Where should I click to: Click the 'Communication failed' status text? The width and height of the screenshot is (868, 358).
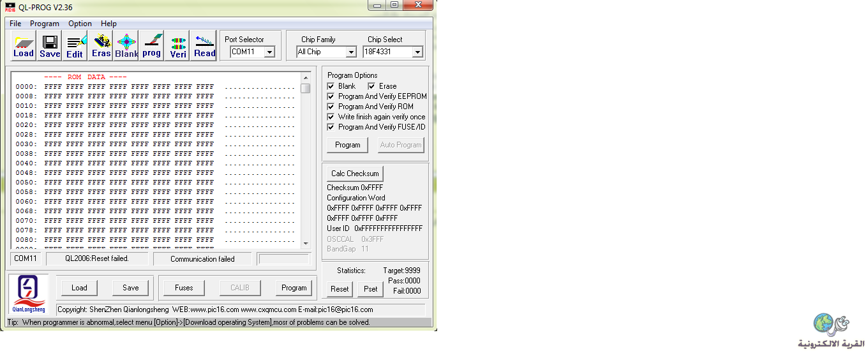click(202, 259)
